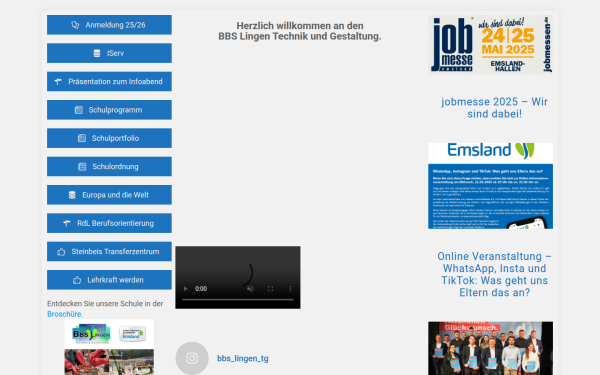Viewport: 600px width, 375px height.
Task: Click the school brochure cover thumbnail
Action: [x=109, y=347]
